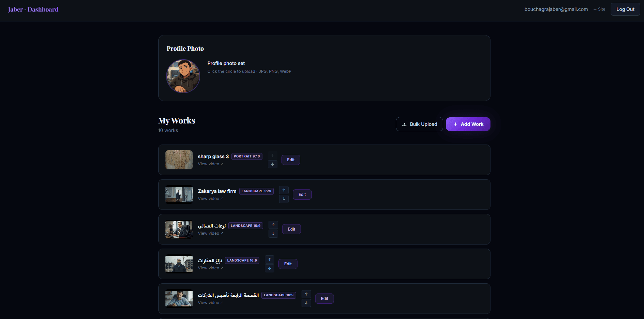Click the 'LANDSCAPE 16:9' badge on Zakarya law firm
The width and height of the screenshot is (644, 319).
click(x=256, y=191)
